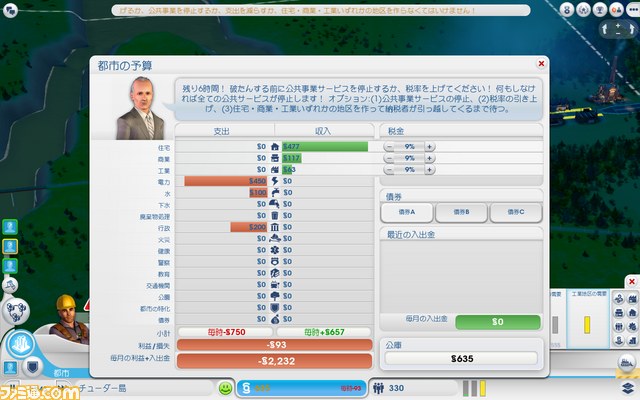Open the laurel wreath ranking icon
The image size is (640, 400).
tap(583, 9)
